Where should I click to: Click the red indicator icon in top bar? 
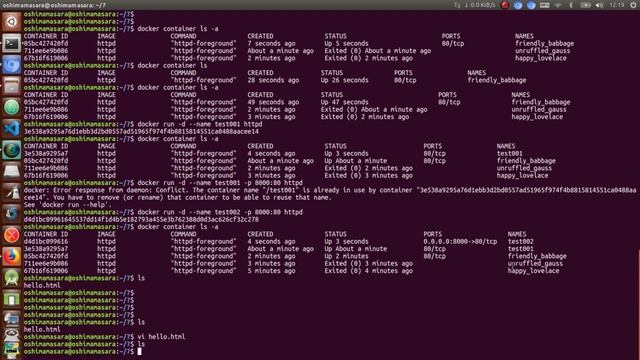505,5
